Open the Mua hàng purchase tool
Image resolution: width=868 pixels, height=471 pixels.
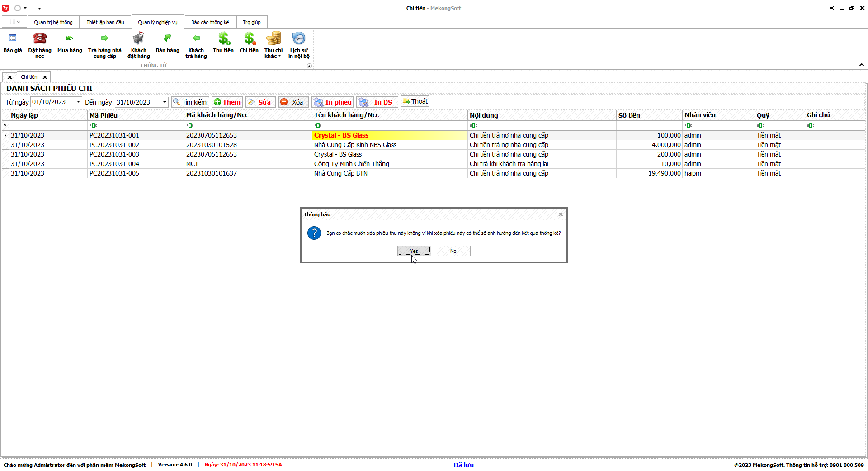coord(70,44)
